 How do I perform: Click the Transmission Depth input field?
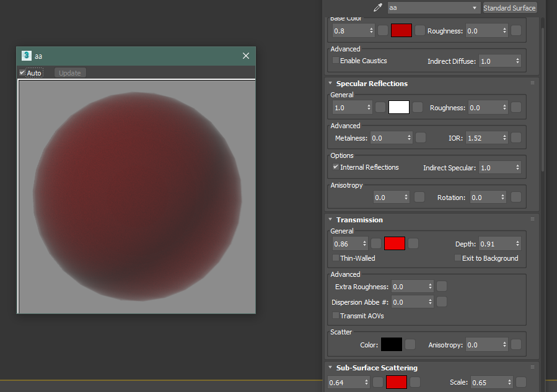pos(496,244)
